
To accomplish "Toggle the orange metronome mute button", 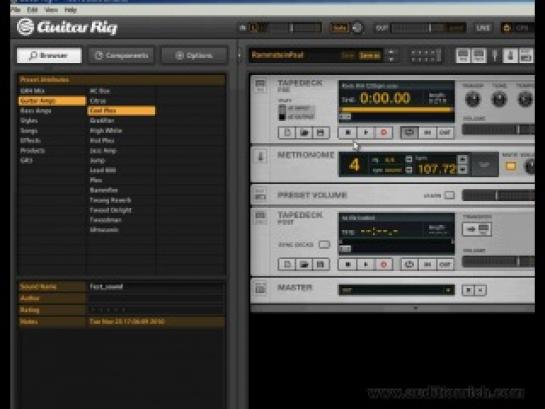I will [510, 166].
